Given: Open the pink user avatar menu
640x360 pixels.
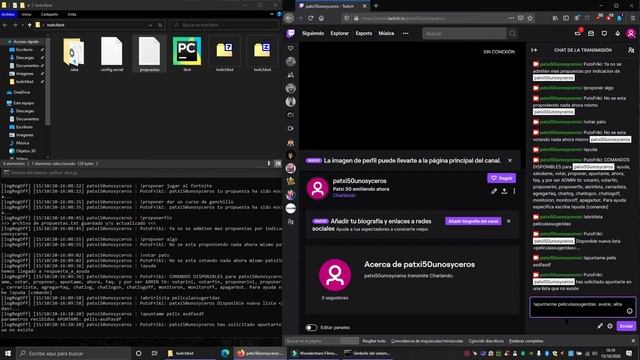Looking at the screenshot, I should [631, 33].
